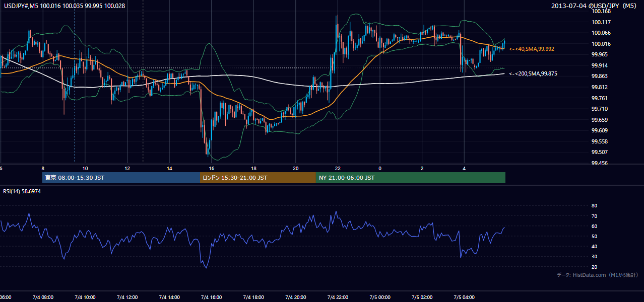Click hour tick 0 under price chart

pos(380,169)
